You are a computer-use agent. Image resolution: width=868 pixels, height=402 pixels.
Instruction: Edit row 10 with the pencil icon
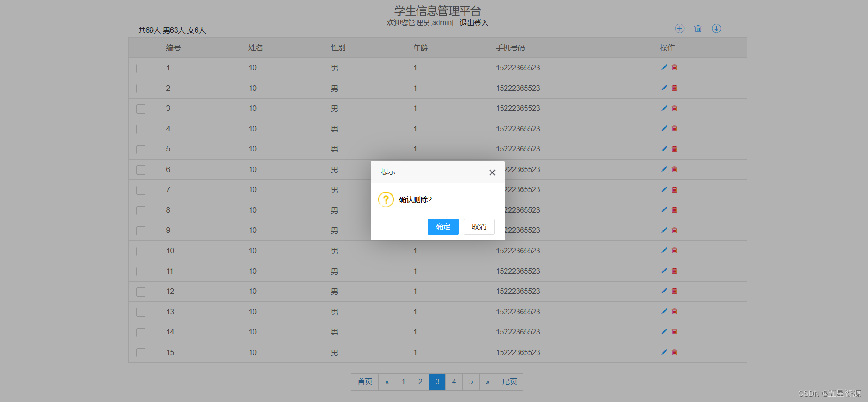pos(664,250)
